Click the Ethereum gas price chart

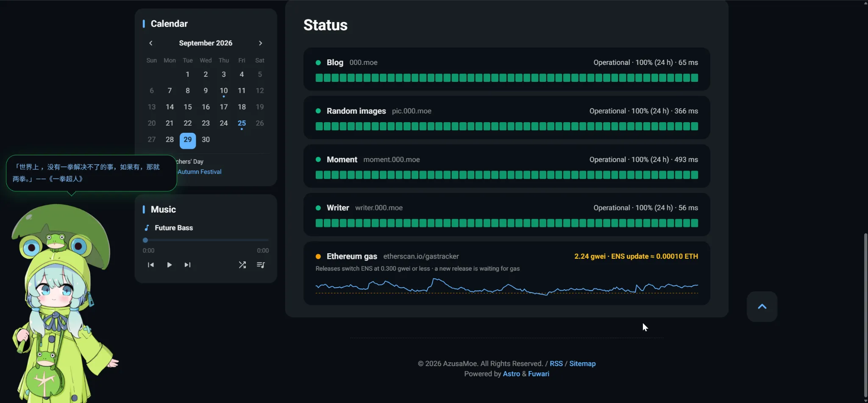[506, 286]
